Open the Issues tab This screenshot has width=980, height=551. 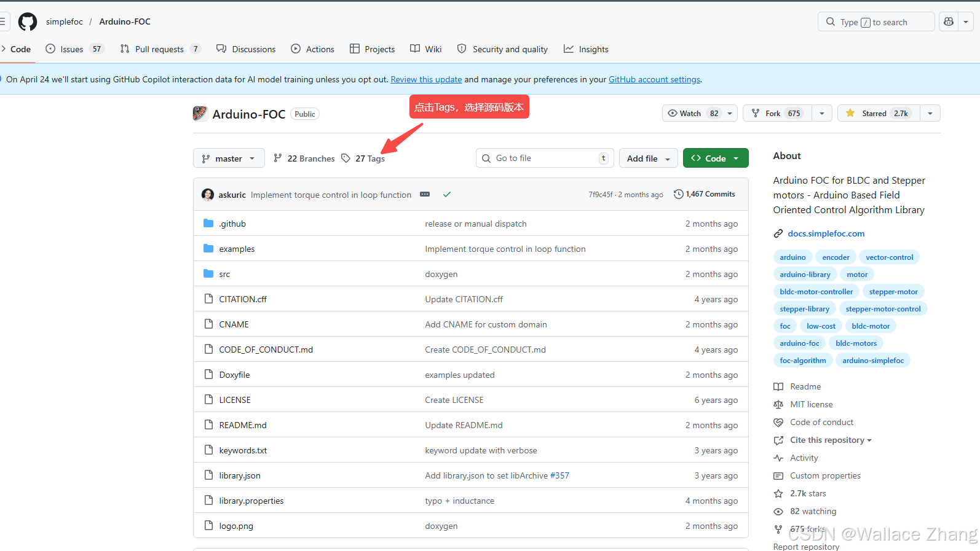(74, 49)
